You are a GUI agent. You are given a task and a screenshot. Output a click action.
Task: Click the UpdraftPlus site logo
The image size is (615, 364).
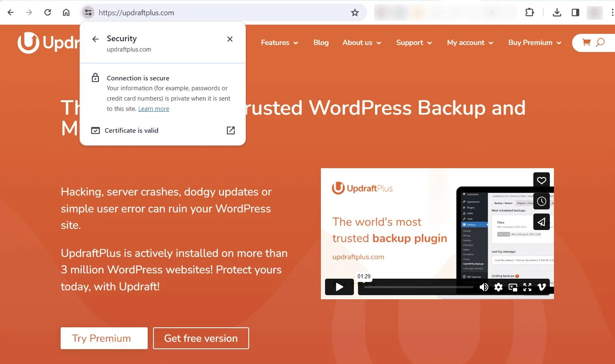[x=49, y=42]
